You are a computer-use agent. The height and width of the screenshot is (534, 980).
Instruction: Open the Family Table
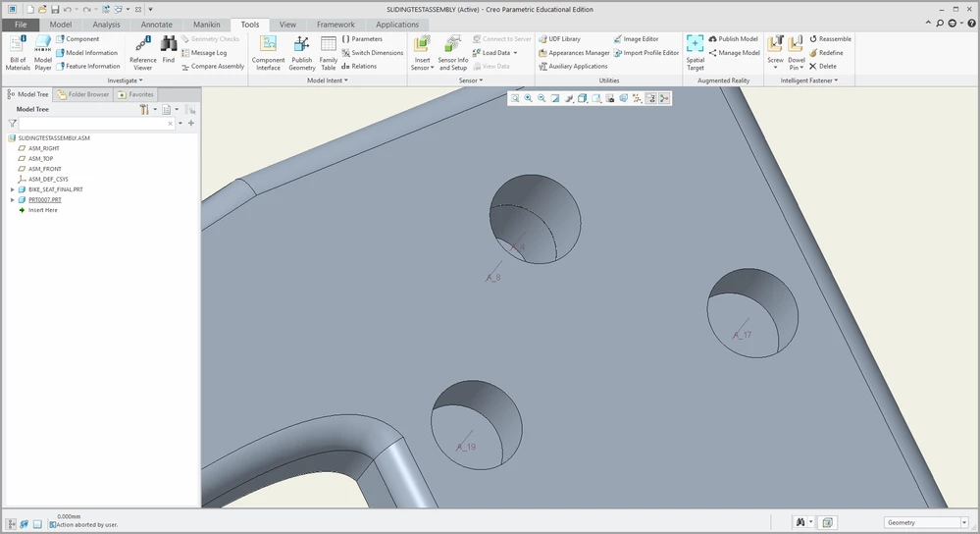tap(328, 53)
